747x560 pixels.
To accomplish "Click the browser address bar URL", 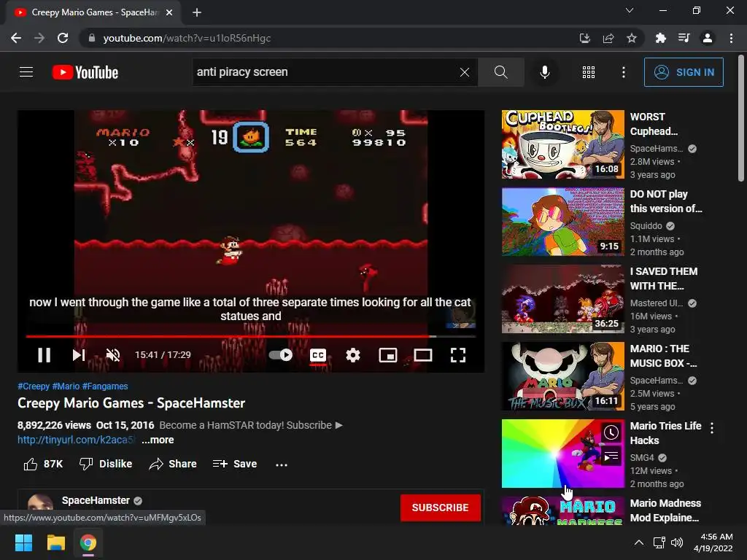I will point(187,38).
